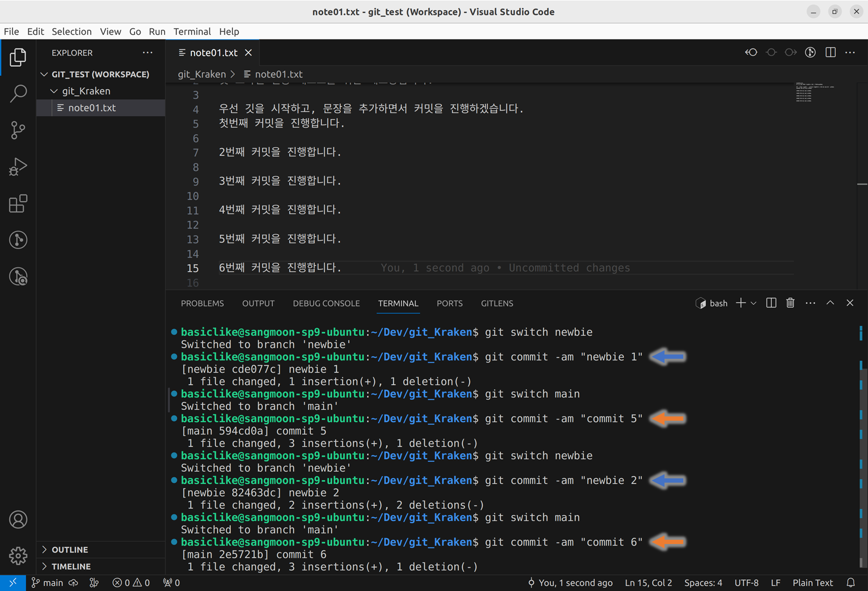This screenshot has height=591, width=868.
Task: Switch to the DEBUG CONSOLE tab
Action: [x=326, y=303]
